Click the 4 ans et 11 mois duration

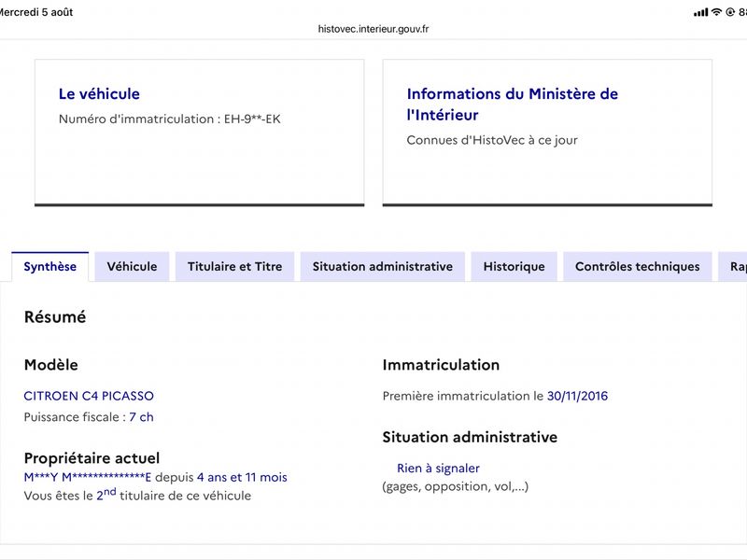[242, 477]
